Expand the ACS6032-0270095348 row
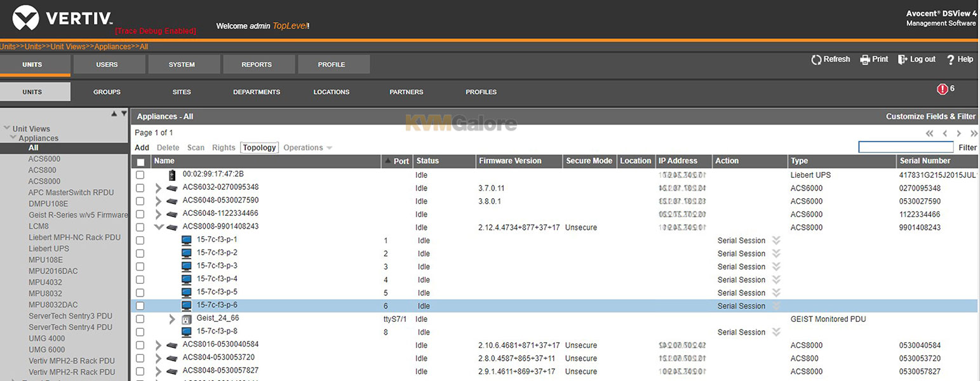980x381 pixels. 158,188
